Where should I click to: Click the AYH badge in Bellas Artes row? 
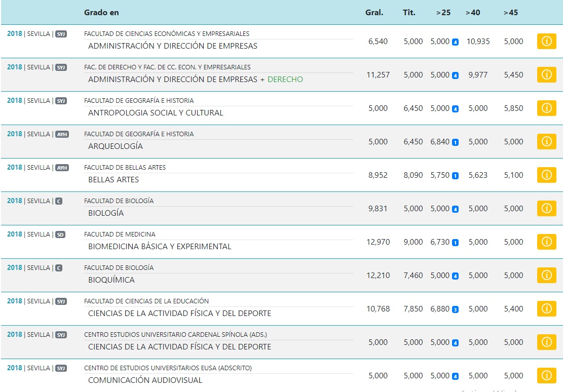click(x=62, y=168)
